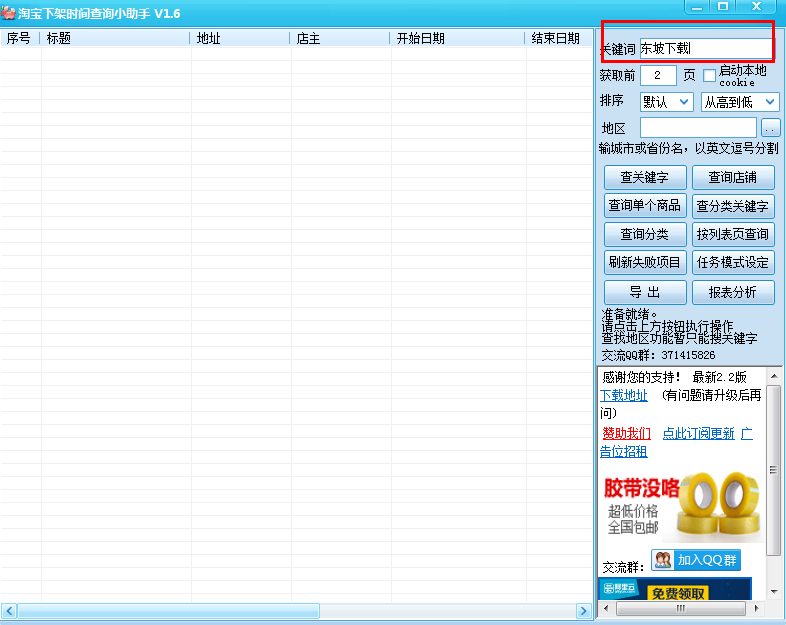Click the 店主 column header
The width and height of the screenshot is (786, 625).
pyautogui.click(x=340, y=38)
